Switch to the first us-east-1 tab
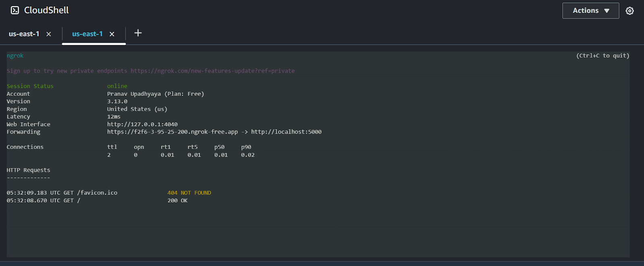644x266 pixels. pos(24,34)
